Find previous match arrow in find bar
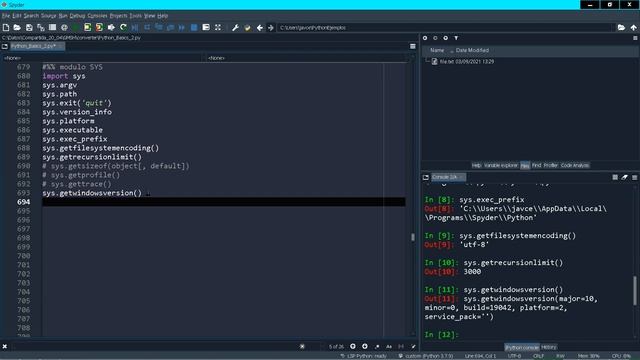Screen dimensions: 640x360 point(353,346)
